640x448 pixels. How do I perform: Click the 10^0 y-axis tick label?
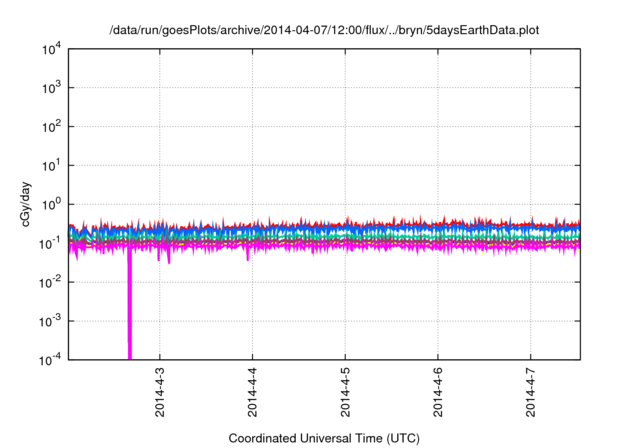[51, 204]
